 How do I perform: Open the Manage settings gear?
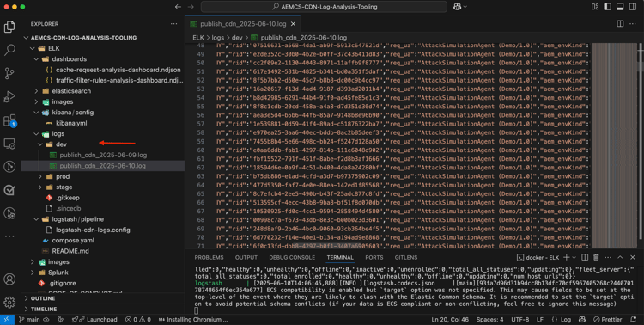(9, 302)
